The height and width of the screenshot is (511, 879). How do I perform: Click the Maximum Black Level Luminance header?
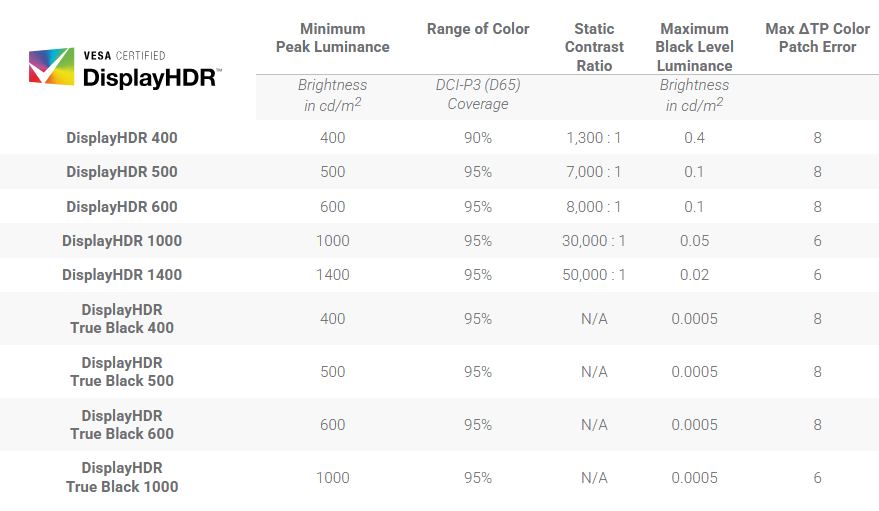[695, 47]
